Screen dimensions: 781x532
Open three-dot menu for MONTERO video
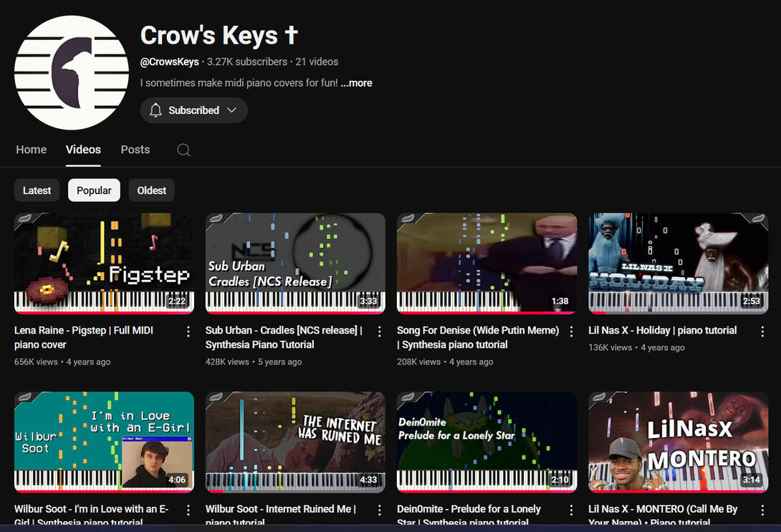[762, 510]
